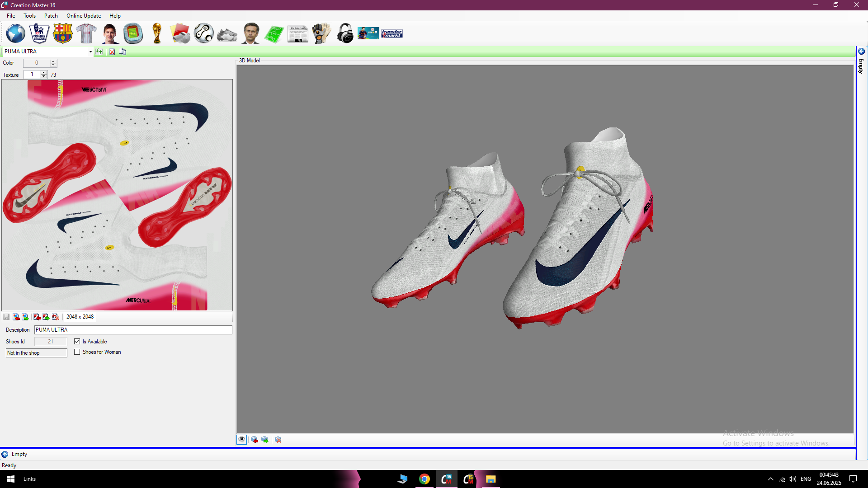Viewport: 868px width, 488px height.
Task: Open the headphones audio icon
Action: (345, 33)
